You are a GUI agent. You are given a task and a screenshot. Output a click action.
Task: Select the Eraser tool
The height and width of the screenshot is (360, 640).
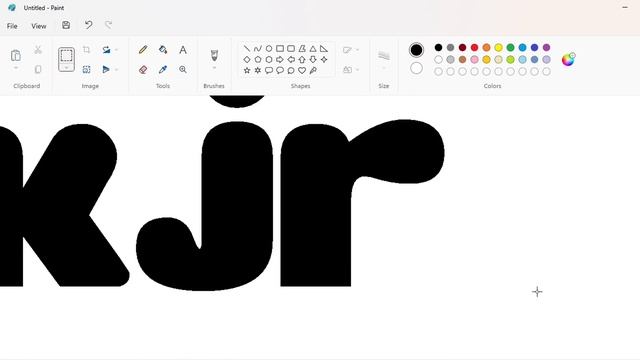pyautogui.click(x=143, y=69)
